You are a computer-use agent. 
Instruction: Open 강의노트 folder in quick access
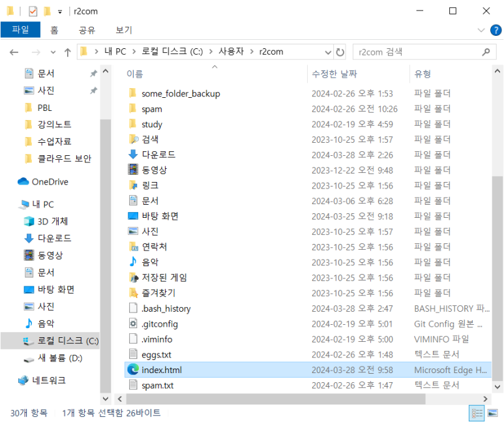(54, 125)
